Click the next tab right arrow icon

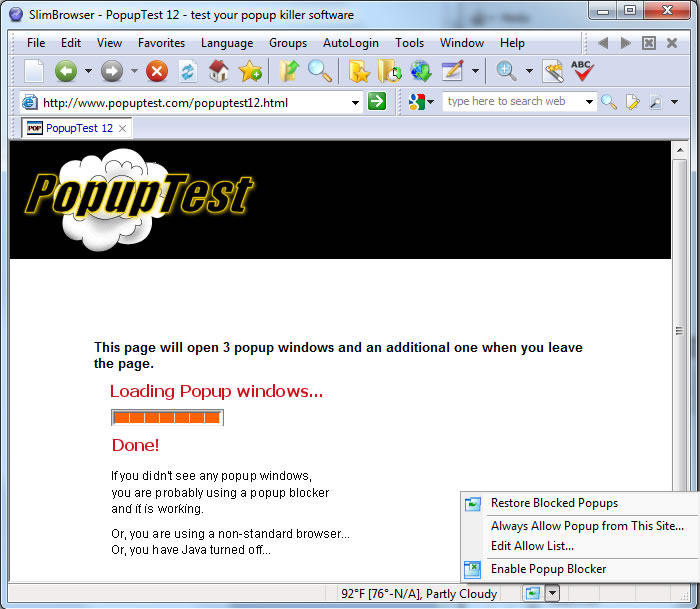click(x=626, y=43)
